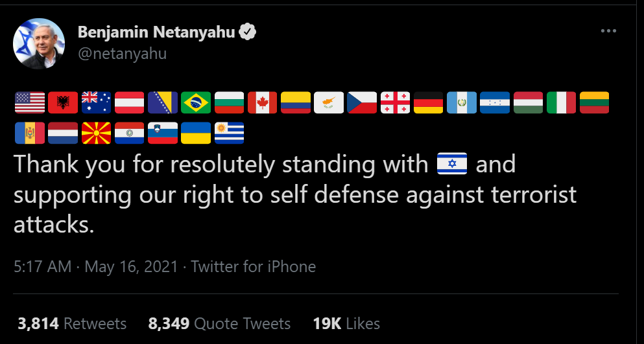
Task: Click the Albania flag emoji
Action: tap(64, 102)
